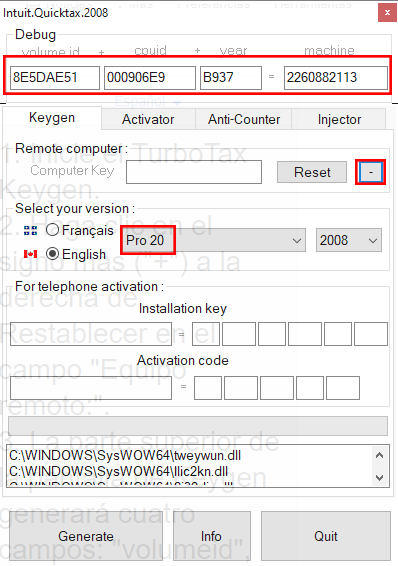Click the scroll-up arrow in the DLL list

click(x=379, y=456)
